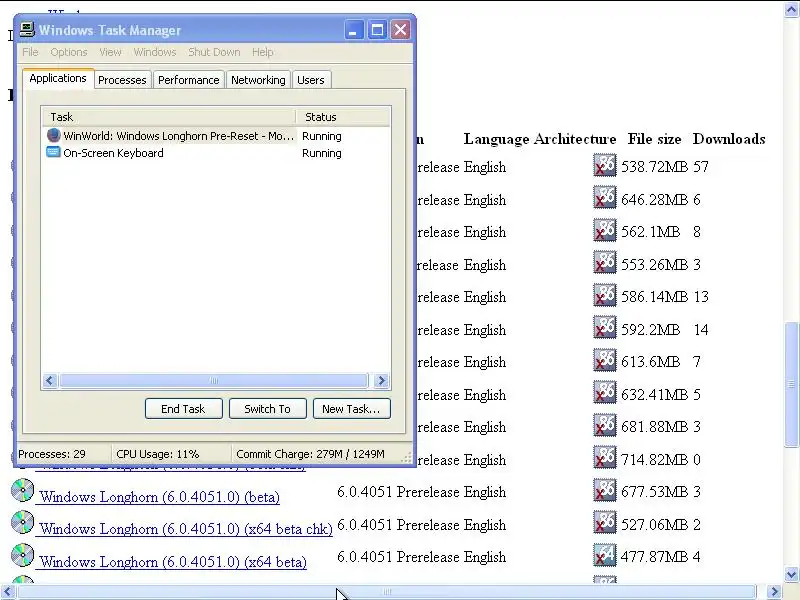This screenshot has height=600, width=800.
Task: Click the CD icon beside x64 beta chk
Action: pos(22,522)
